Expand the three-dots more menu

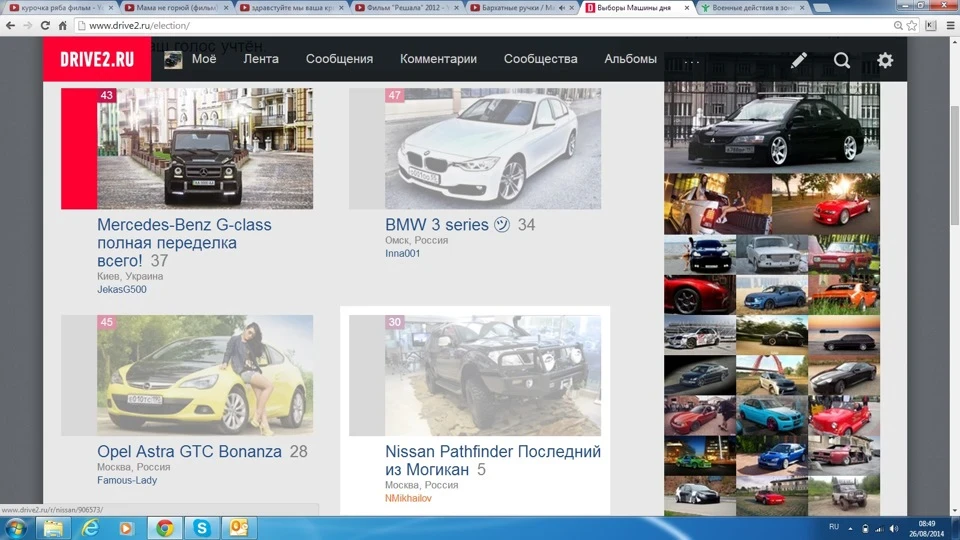(692, 61)
